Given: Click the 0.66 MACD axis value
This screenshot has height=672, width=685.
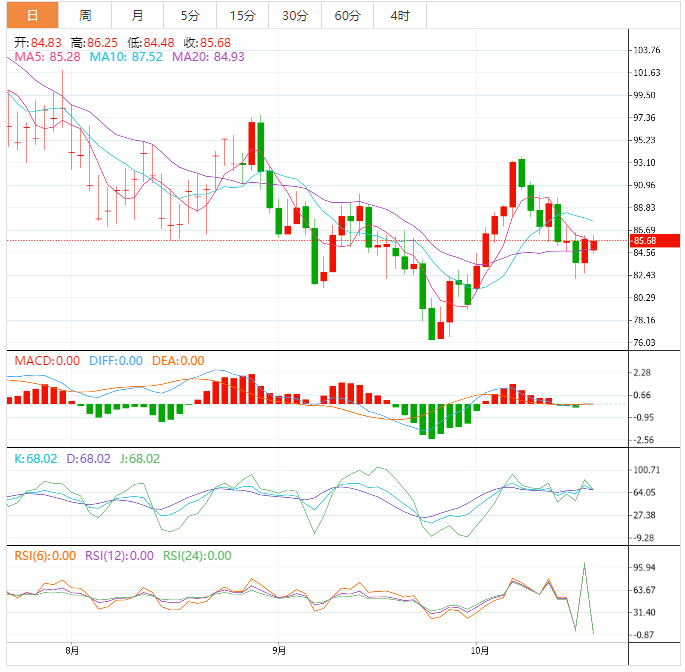Looking at the screenshot, I should click(642, 395).
